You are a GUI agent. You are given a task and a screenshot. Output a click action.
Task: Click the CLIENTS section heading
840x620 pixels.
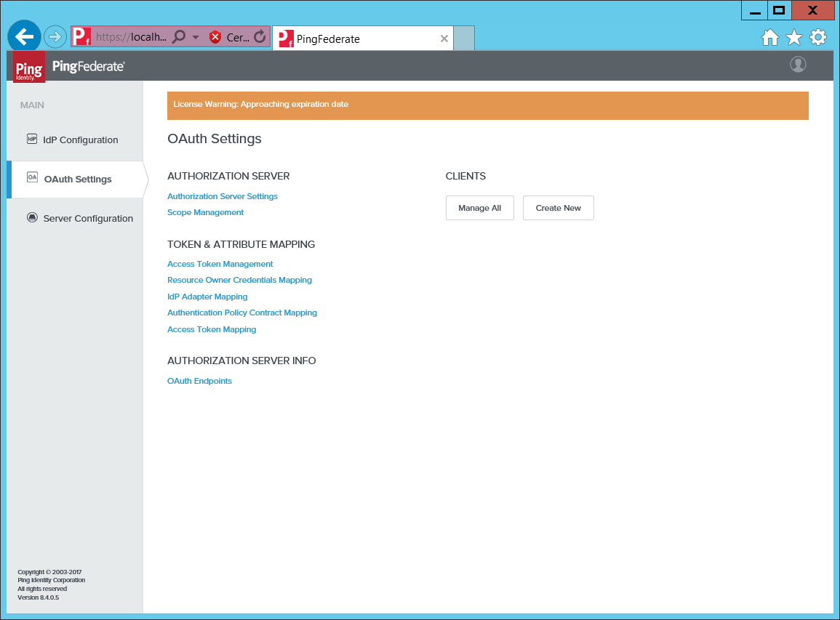(x=465, y=176)
